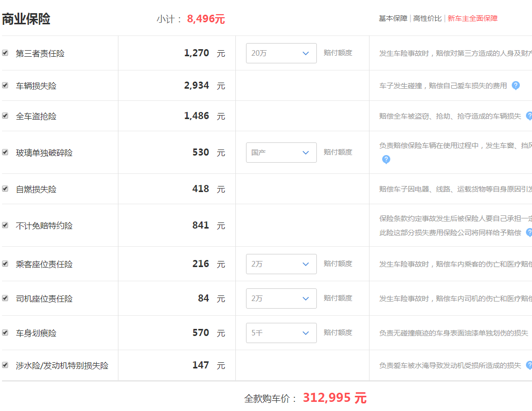The image size is (532, 411).
Task: Click the 216 premium amount
Action: pyautogui.click(x=201, y=264)
